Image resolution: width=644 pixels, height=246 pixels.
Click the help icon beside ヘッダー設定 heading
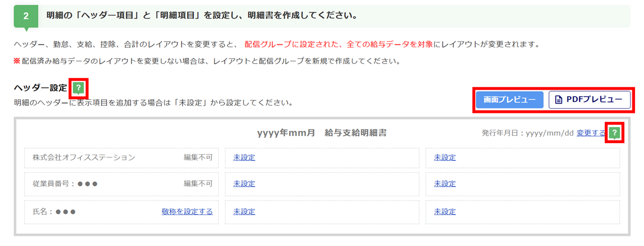[x=78, y=88]
